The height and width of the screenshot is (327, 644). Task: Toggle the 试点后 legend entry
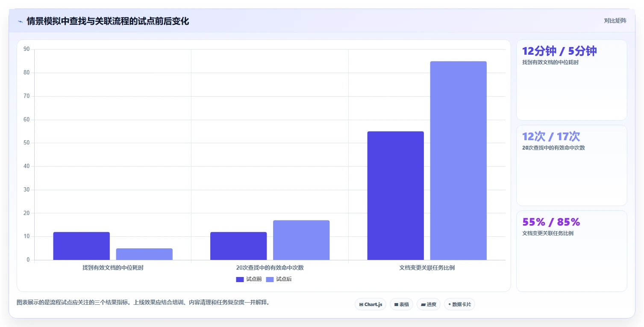click(x=279, y=279)
